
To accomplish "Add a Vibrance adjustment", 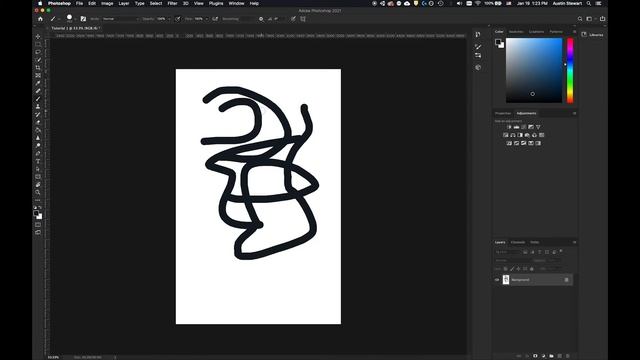I will (538, 127).
